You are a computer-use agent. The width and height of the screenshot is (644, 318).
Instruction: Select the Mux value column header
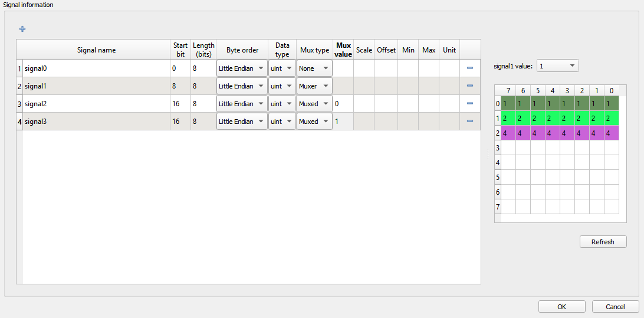click(343, 50)
